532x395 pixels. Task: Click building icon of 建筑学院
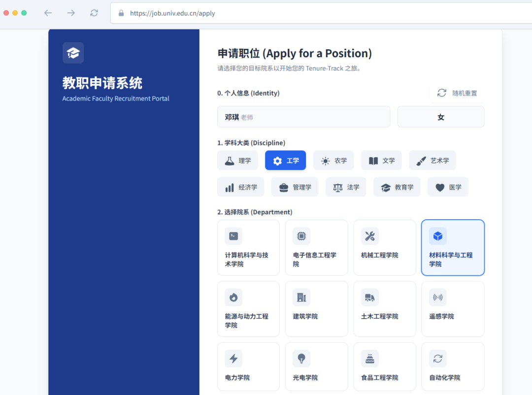point(301,297)
